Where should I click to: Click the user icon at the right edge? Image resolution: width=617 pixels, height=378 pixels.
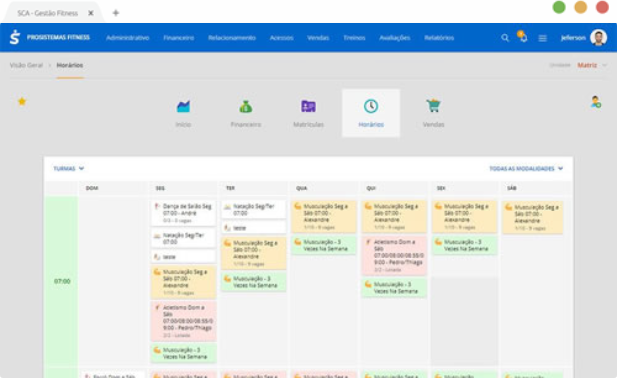click(x=596, y=102)
